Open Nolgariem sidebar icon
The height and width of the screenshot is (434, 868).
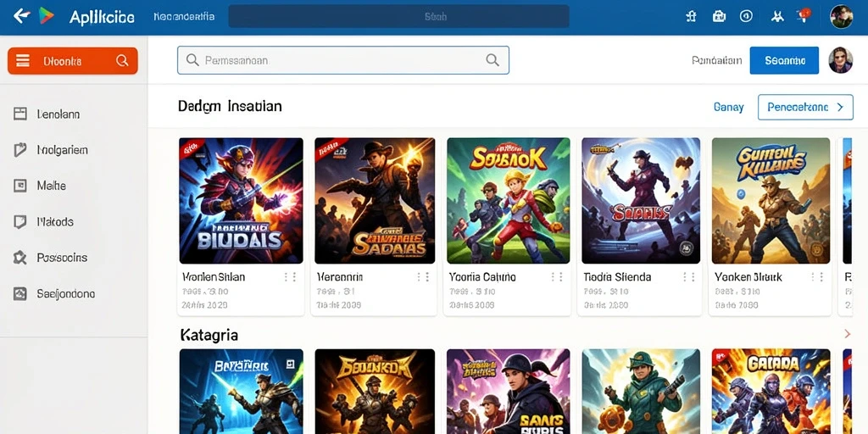point(20,149)
